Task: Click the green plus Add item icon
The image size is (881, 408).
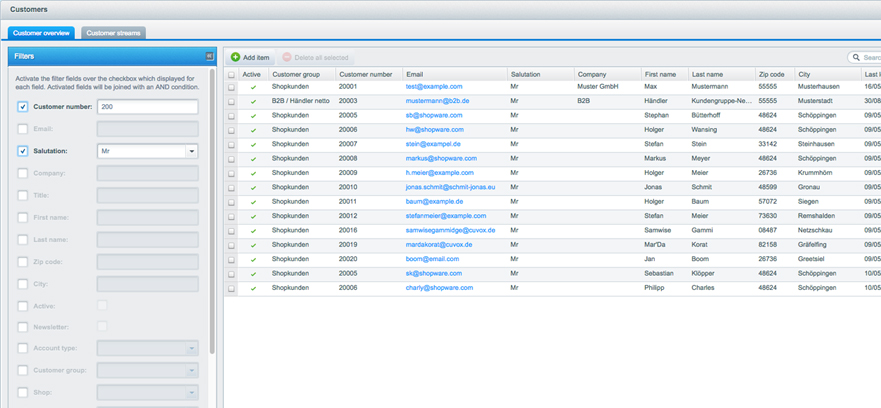Action: pos(236,58)
